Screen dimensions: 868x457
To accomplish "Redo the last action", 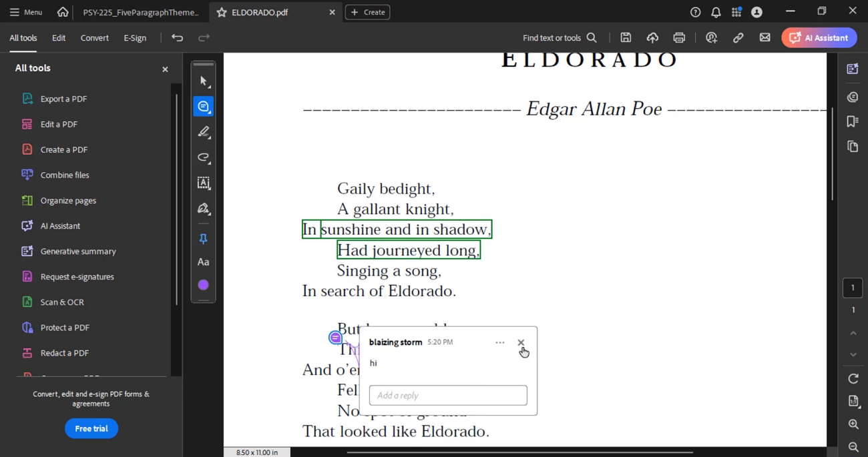I will click(204, 38).
